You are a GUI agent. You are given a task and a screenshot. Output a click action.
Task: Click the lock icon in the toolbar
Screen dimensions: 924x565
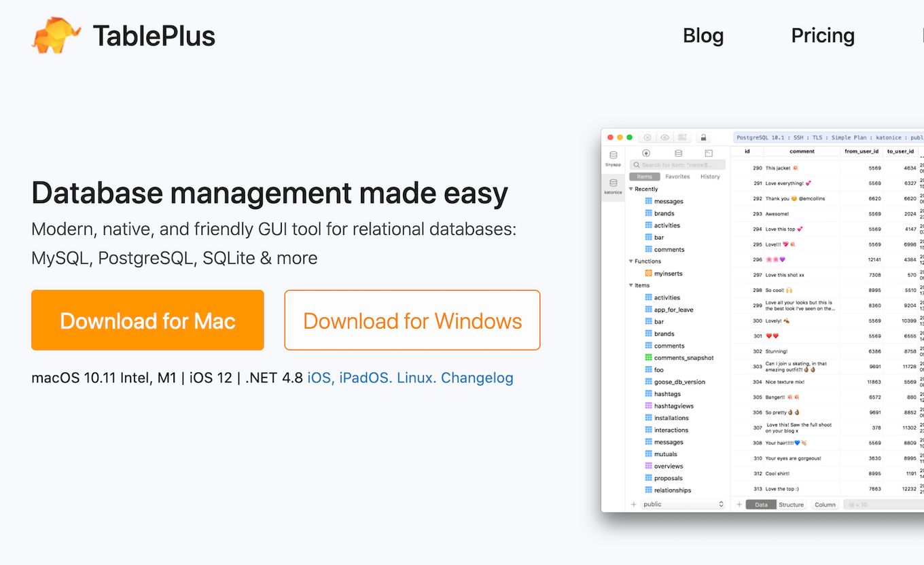pyautogui.click(x=704, y=137)
